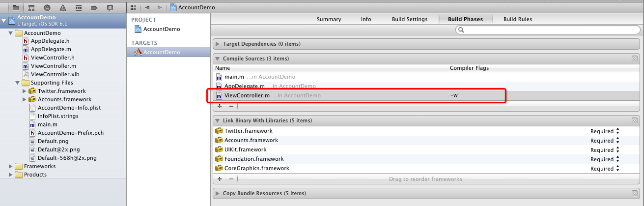Go back using the left arrow
Image resolution: width=644 pixels, height=206 pixels.
147,7
